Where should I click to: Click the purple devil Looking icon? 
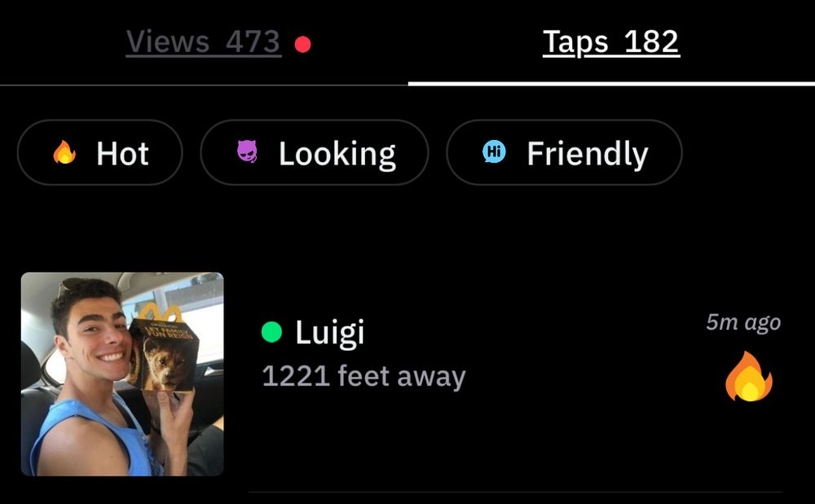tap(247, 151)
